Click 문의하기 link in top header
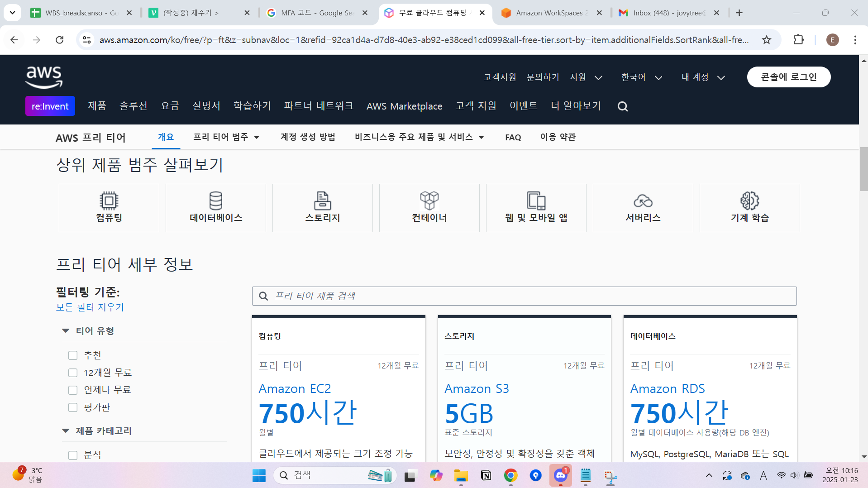The height and width of the screenshot is (488, 868). point(543,77)
